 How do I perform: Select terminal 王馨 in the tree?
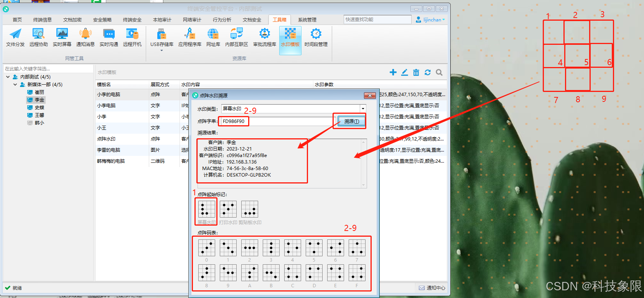pos(36,115)
